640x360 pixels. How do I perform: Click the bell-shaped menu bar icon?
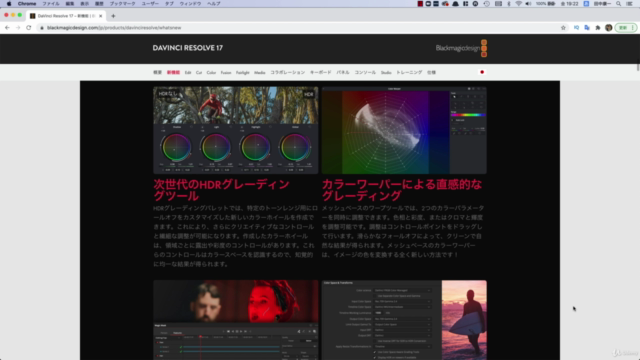(456, 4)
